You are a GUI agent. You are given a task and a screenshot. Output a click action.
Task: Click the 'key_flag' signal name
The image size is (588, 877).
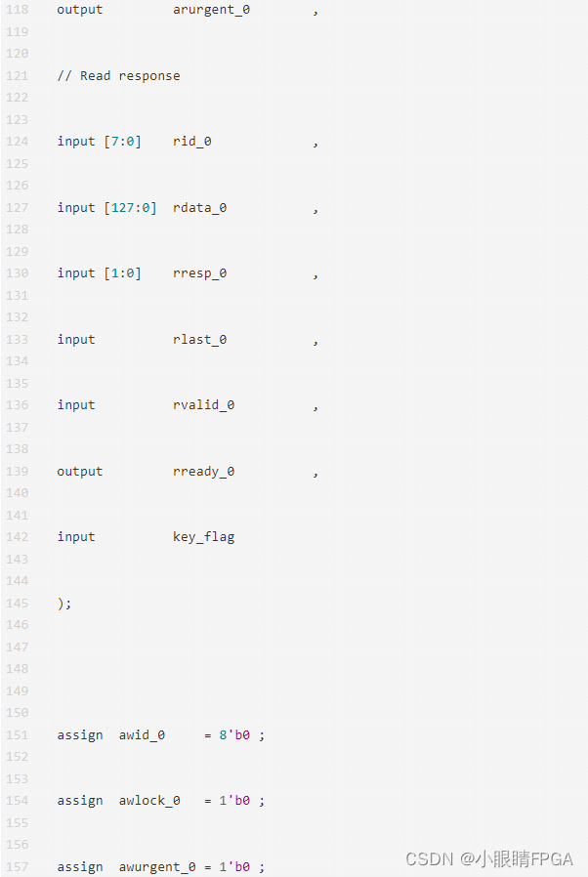tap(203, 537)
